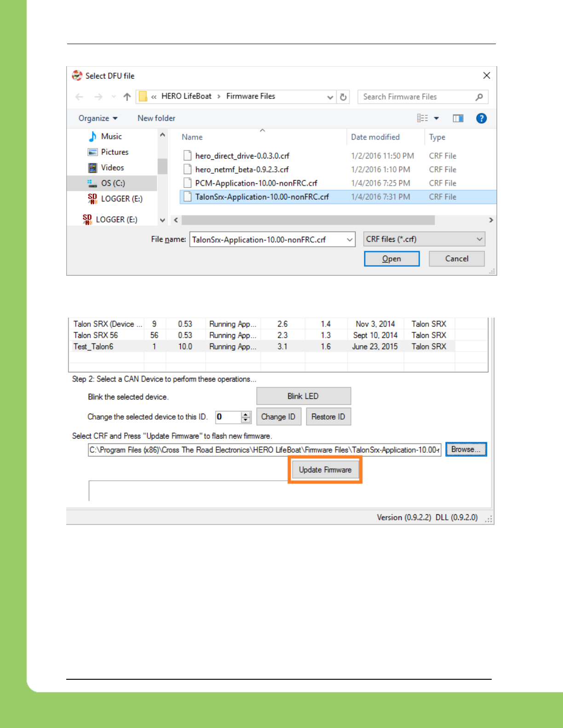Select Music in navigation pane
Screen dimensions: 563x728
[x=111, y=136]
